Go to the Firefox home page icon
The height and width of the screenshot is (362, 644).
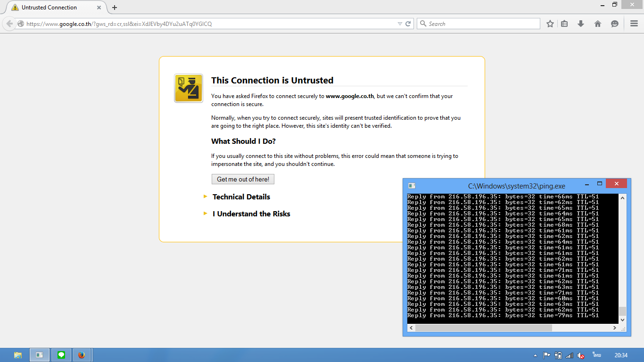pyautogui.click(x=598, y=24)
